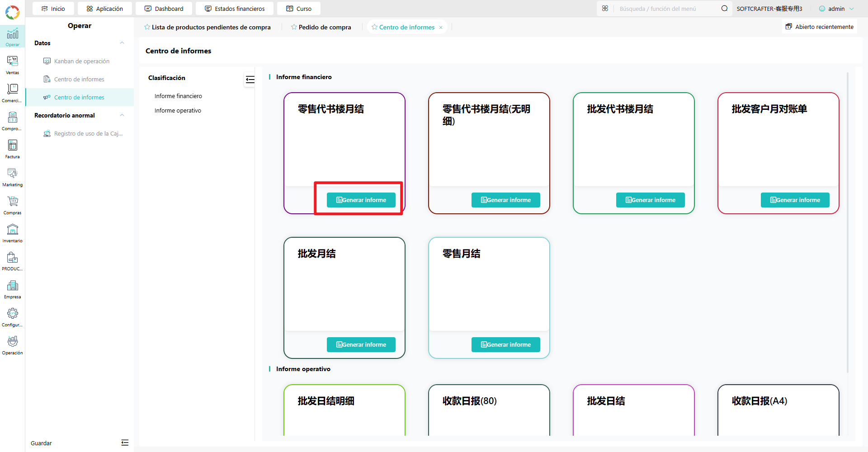
Task: Generate report for 零售月结 card
Action: click(x=505, y=344)
